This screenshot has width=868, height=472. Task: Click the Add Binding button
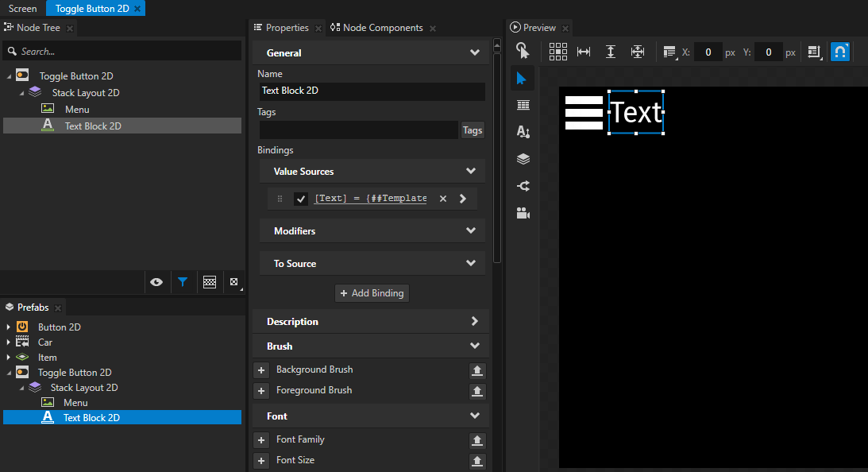click(x=372, y=293)
